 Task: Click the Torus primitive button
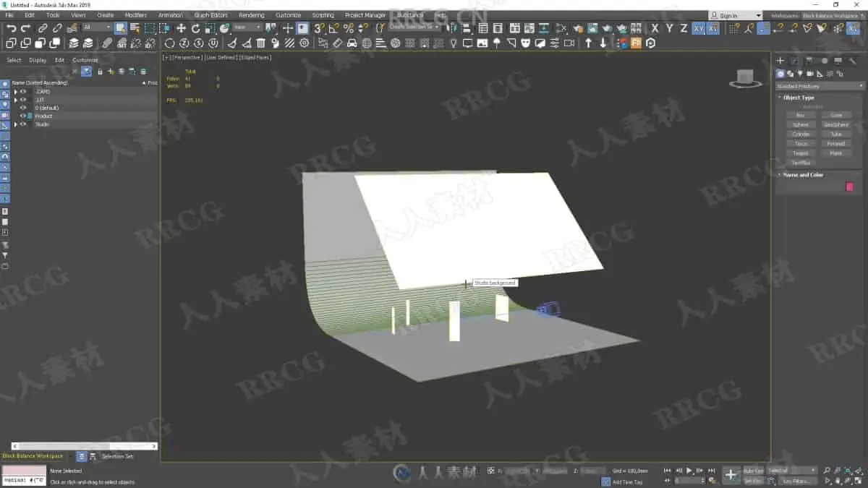tap(800, 143)
